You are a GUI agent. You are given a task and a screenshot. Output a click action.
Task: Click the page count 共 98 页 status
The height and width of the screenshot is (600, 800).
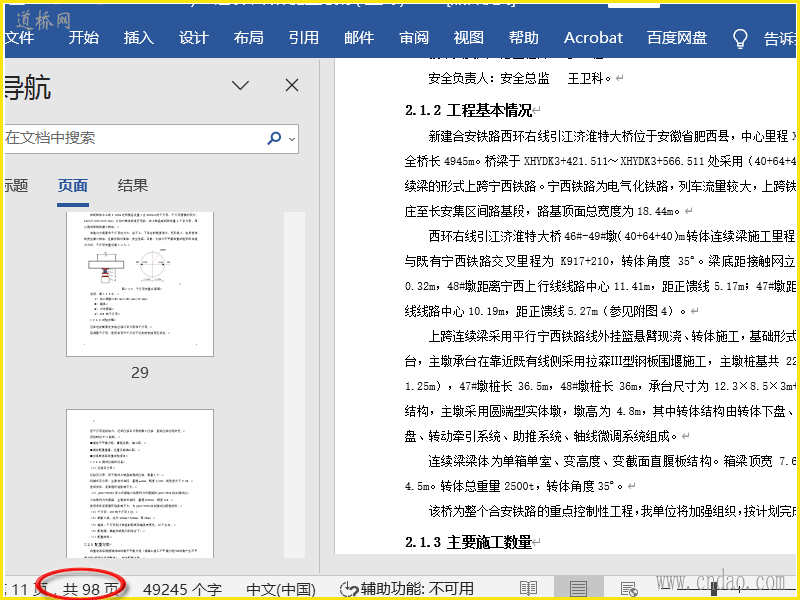coord(91,590)
